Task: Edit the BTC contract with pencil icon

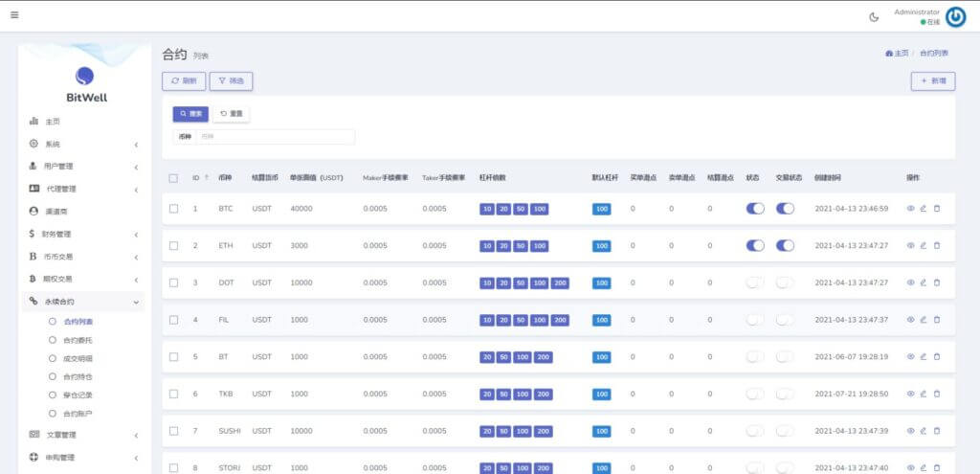Action: tap(924, 208)
